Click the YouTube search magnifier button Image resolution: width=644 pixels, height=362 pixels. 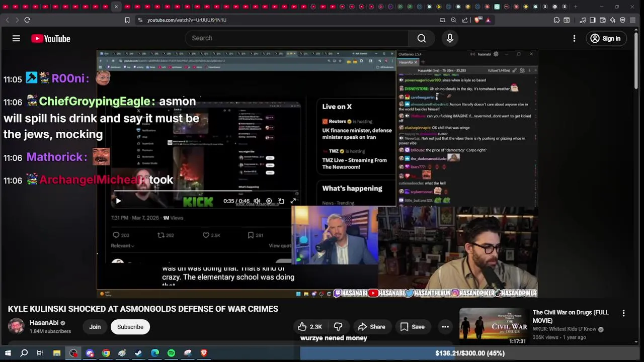click(422, 38)
